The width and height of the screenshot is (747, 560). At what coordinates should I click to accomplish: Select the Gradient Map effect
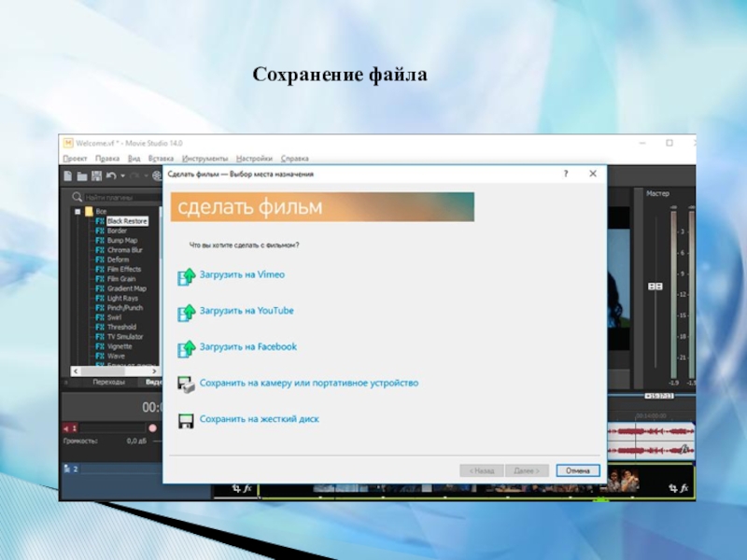click(x=126, y=288)
